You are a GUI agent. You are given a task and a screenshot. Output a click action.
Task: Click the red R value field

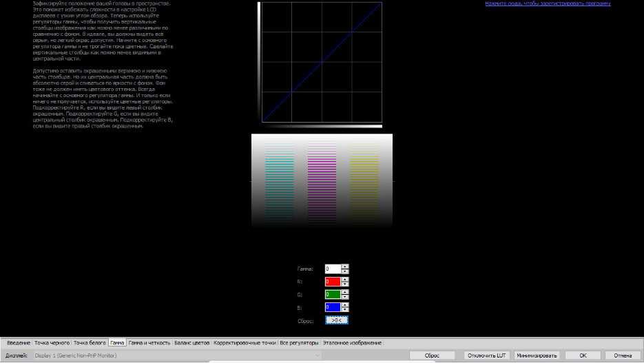333,282
